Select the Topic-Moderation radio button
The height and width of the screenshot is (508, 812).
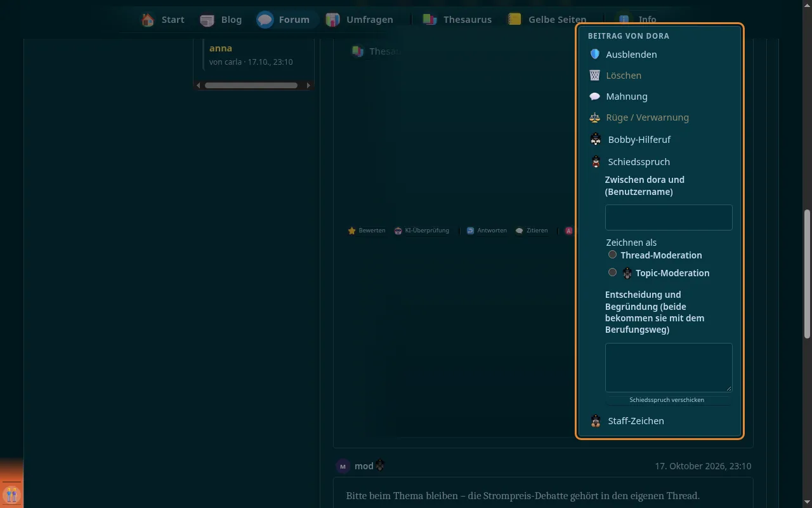pyautogui.click(x=612, y=272)
